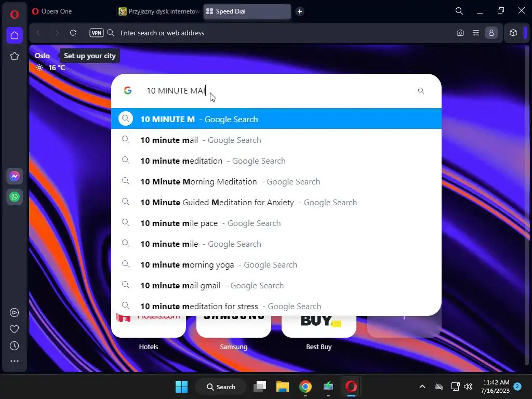
Task: Open the Pinboards heart icon
Action: (14, 329)
